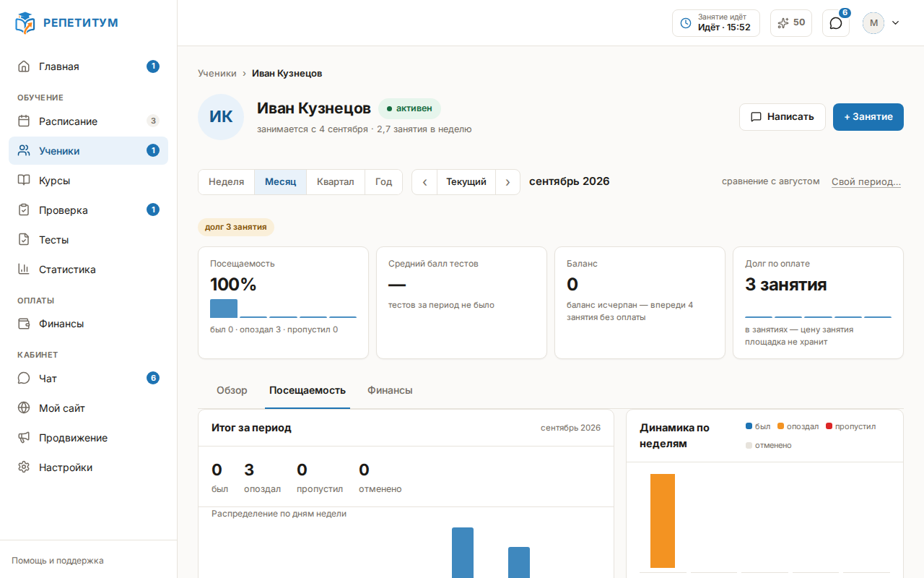Viewport: 924px width, 578px height.
Task: Click the Ученики people icon
Action: click(x=24, y=151)
